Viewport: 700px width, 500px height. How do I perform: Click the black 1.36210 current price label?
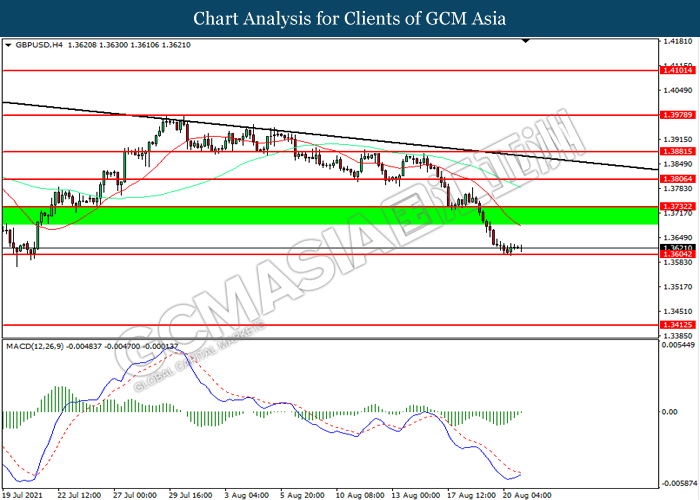(675, 246)
